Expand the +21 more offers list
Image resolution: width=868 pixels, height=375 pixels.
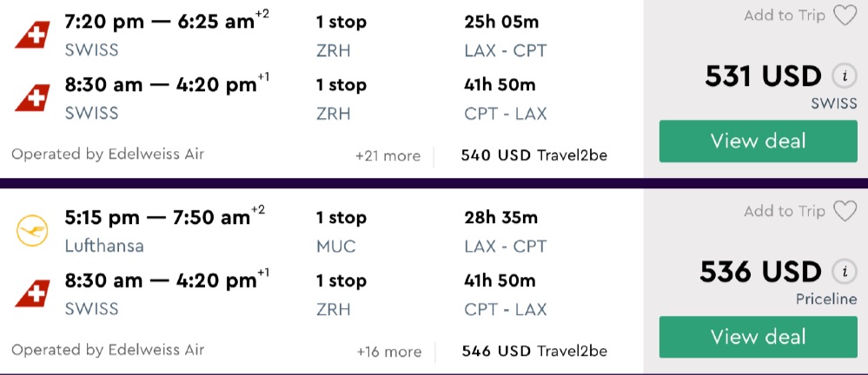(388, 156)
